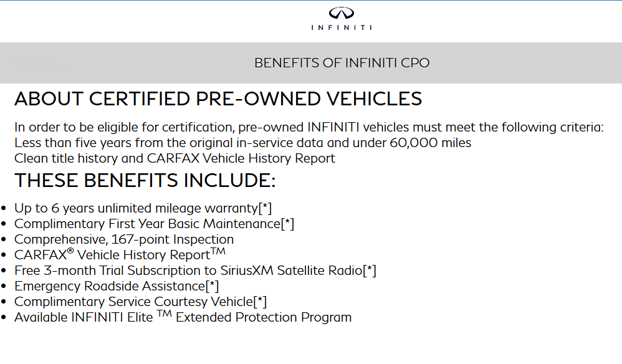
Task: Click the These Benefits Include heading
Action: [x=145, y=180]
